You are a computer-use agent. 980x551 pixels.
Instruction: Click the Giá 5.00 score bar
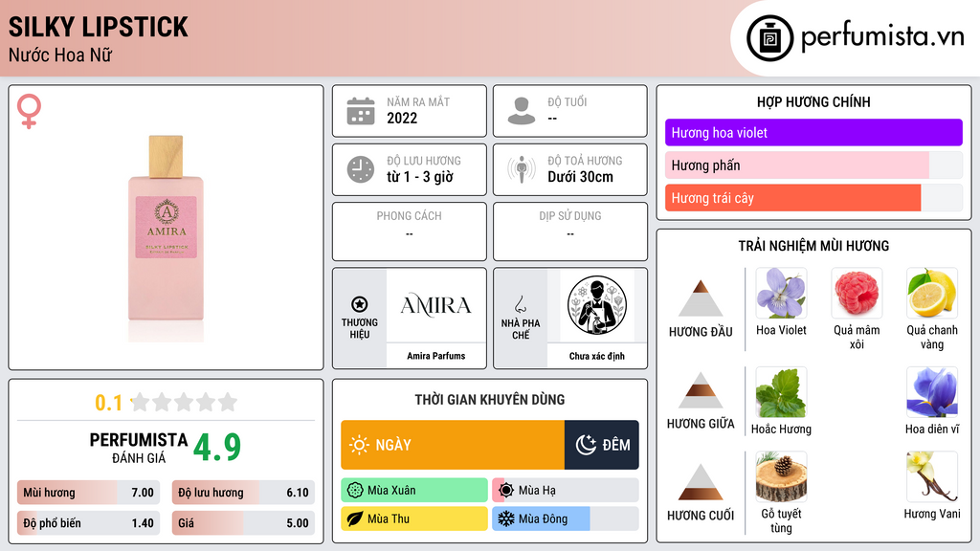(243, 523)
